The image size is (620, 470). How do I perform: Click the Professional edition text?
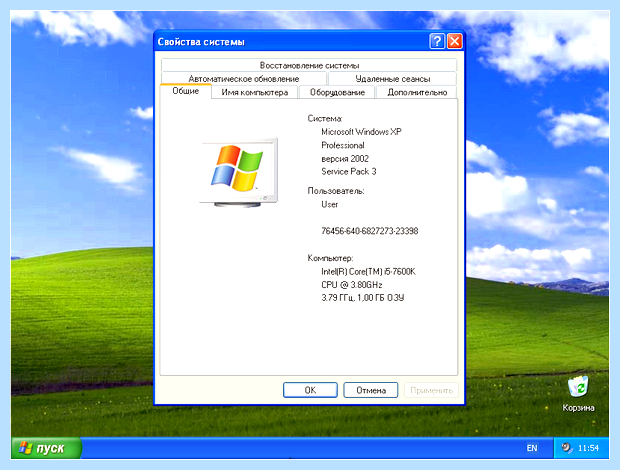[342, 145]
